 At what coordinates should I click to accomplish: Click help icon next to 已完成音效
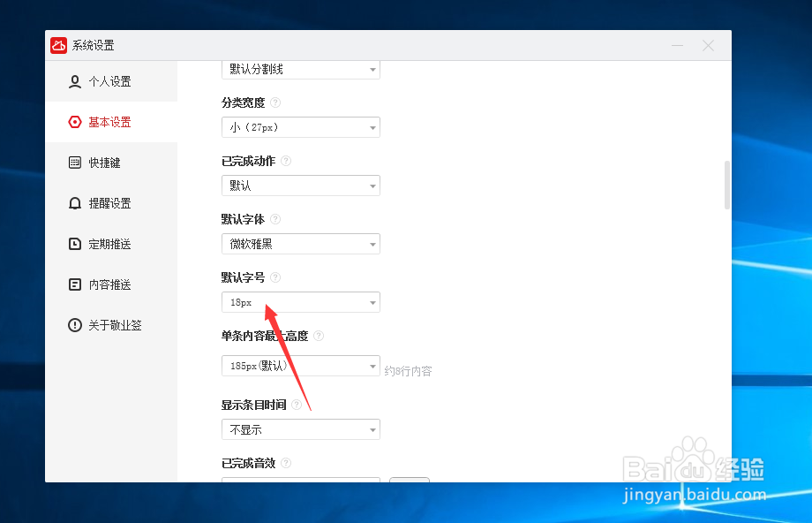(286, 464)
